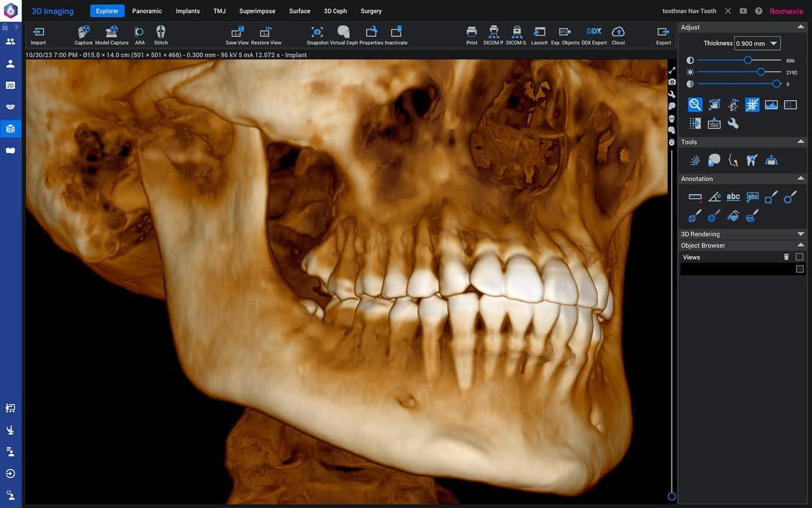The height and width of the screenshot is (508, 812).
Task: Adjust the brightness slider handle
Action: (761, 72)
